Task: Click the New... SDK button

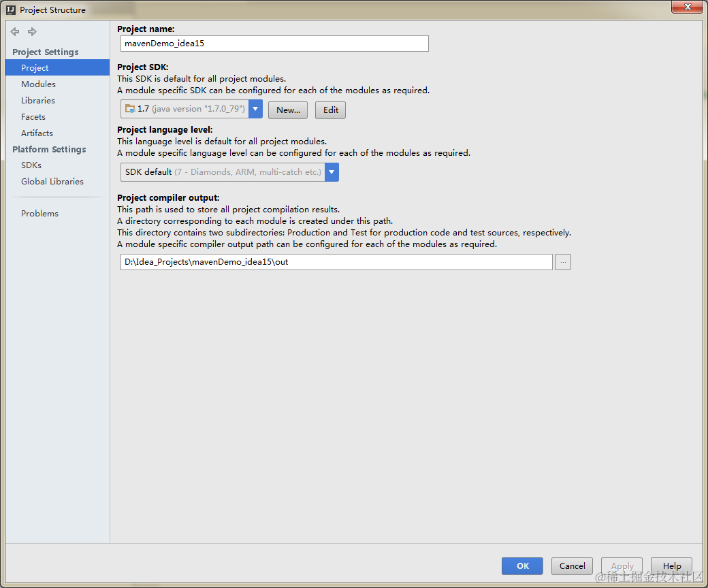Action: 287,110
